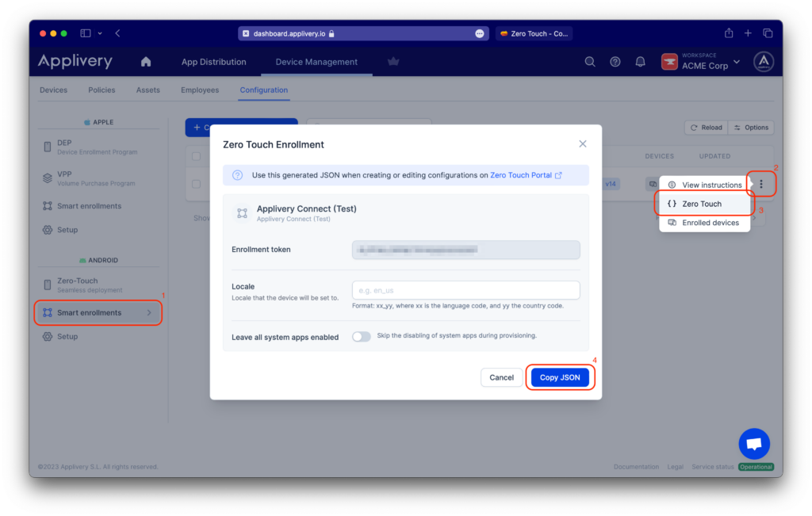Click the Applivery Connect (Test) title

(x=307, y=208)
